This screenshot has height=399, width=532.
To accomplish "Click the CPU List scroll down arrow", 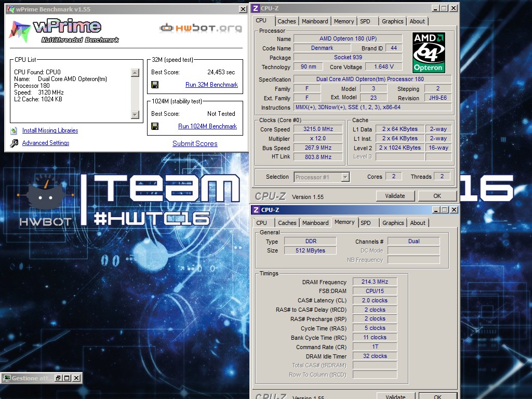I will click(x=135, y=115).
